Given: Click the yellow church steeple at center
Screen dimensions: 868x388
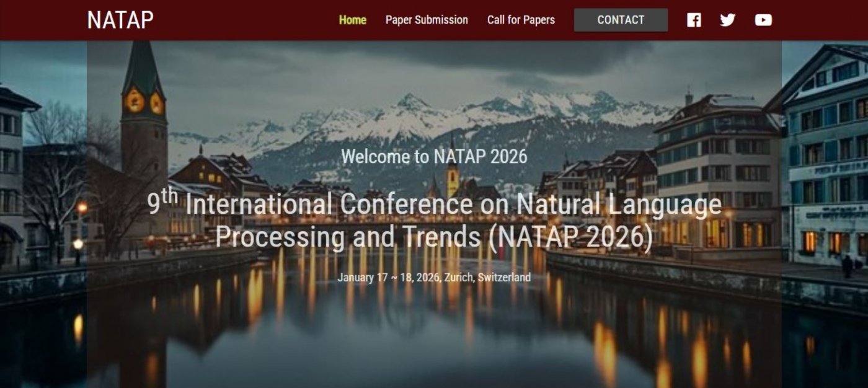Looking at the screenshot, I should (x=453, y=177).
